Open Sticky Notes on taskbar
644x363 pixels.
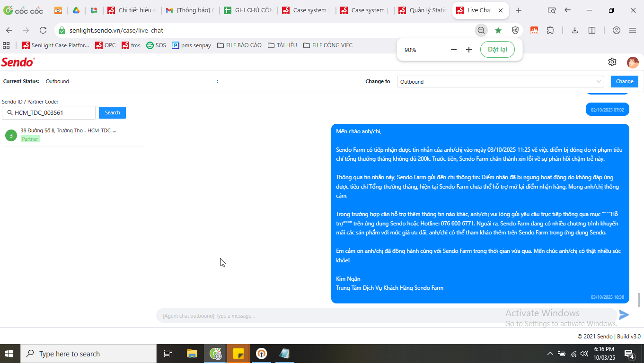(x=238, y=354)
